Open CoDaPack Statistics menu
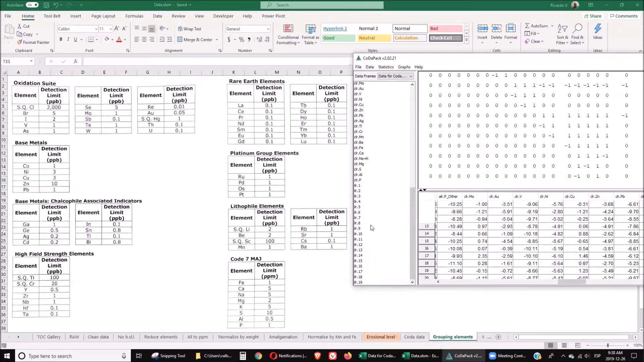The width and height of the screenshot is (644, 362). click(x=386, y=67)
